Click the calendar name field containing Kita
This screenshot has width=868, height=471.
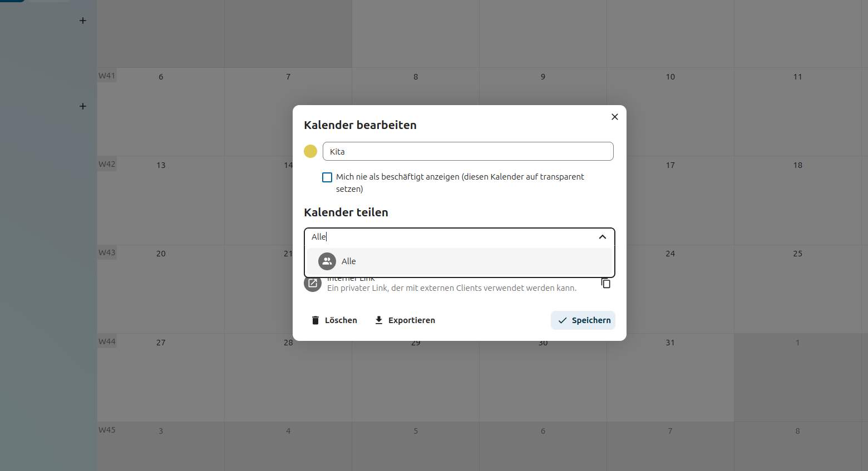[x=467, y=151]
